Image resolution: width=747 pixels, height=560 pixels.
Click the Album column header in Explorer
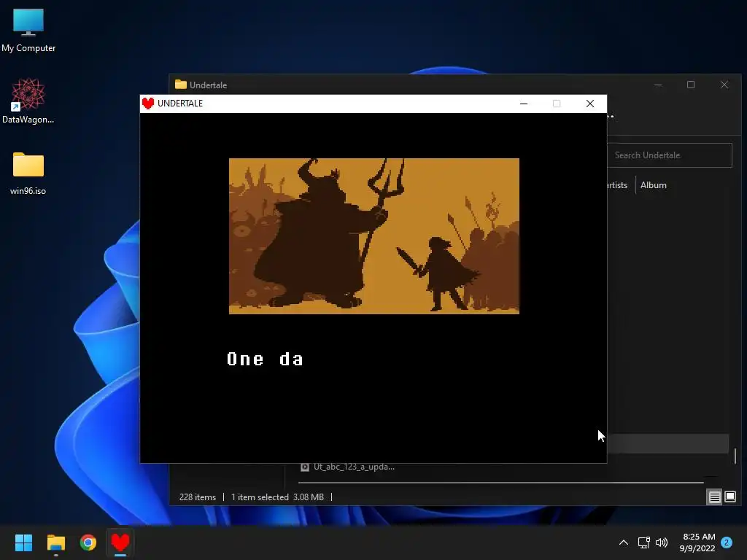pos(653,185)
